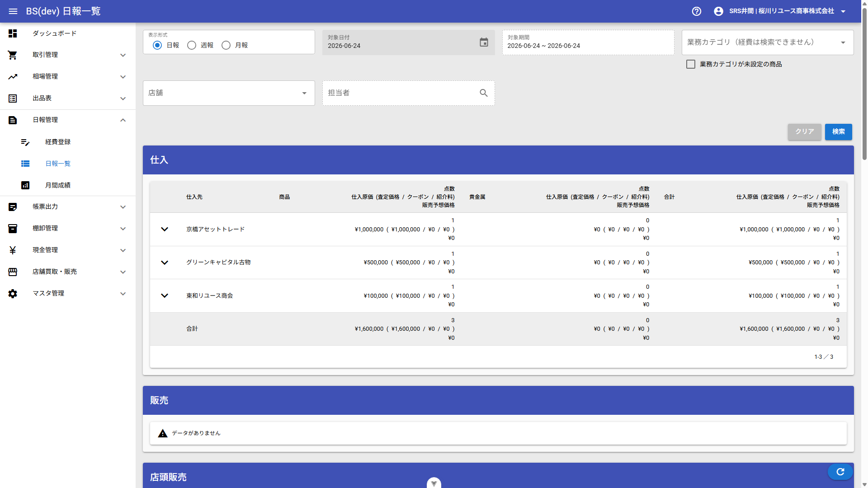Open the calendar picker for 対象日付
868x488 pixels.
coord(484,42)
